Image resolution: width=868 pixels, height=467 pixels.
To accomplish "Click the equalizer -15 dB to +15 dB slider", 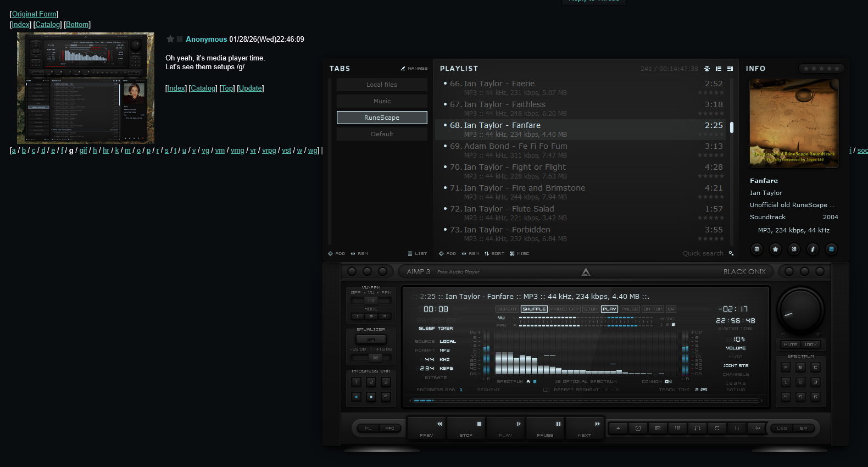I will click(371, 357).
